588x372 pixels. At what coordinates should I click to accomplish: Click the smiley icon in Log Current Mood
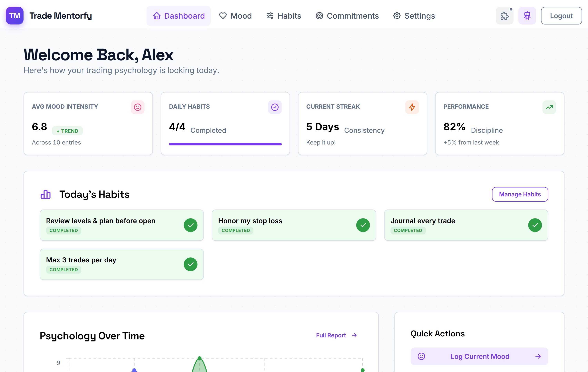(421, 356)
